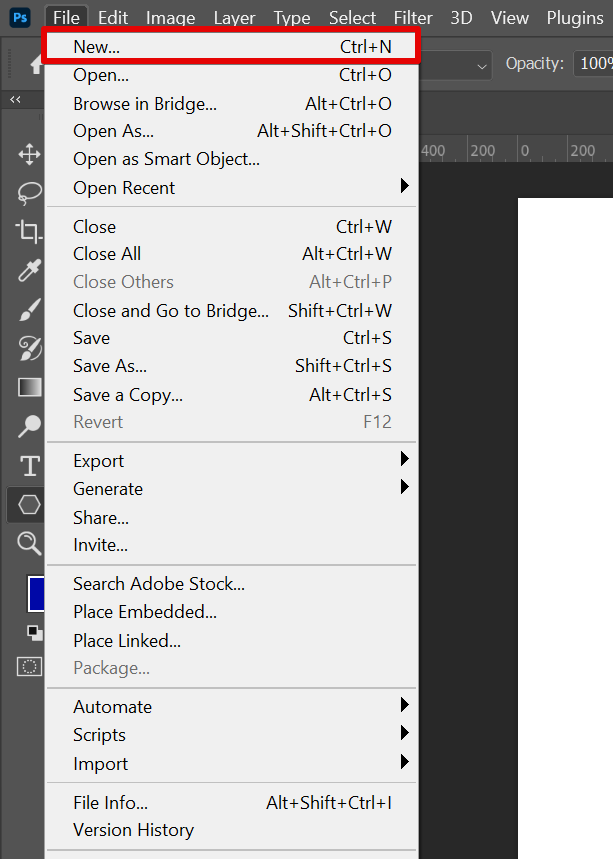
Task: Expand the Automate submenu
Action: coord(404,706)
